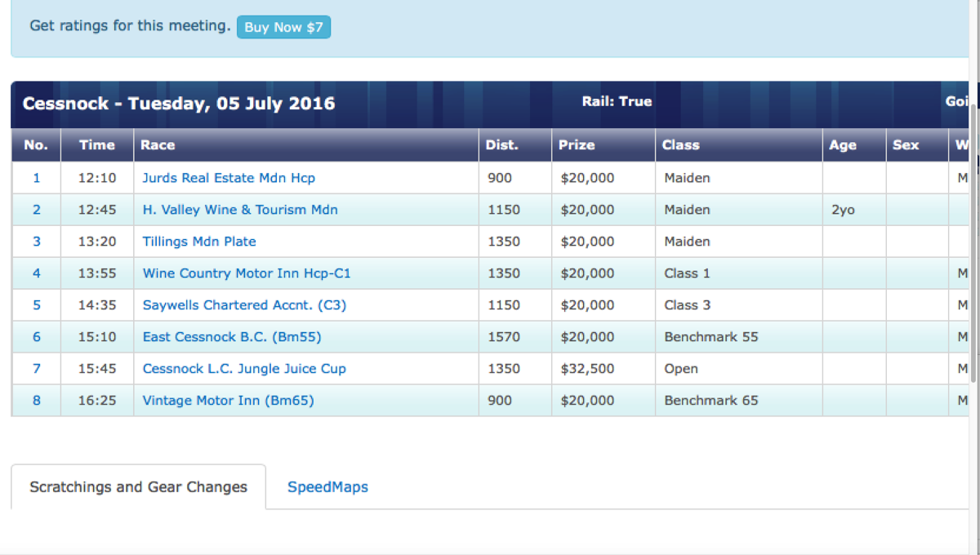The width and height of the screenshot is (980, 555).
Task: Click race number 1 link
Action: (36, 178)
